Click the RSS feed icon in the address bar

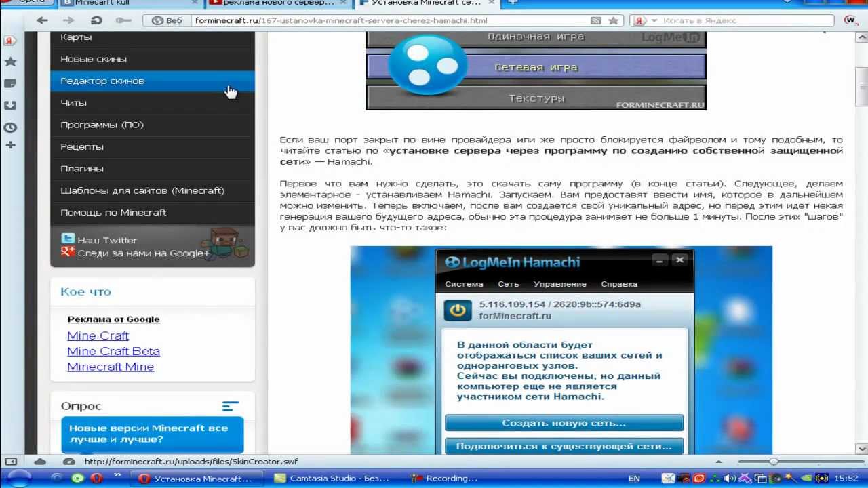pos(596,20)
